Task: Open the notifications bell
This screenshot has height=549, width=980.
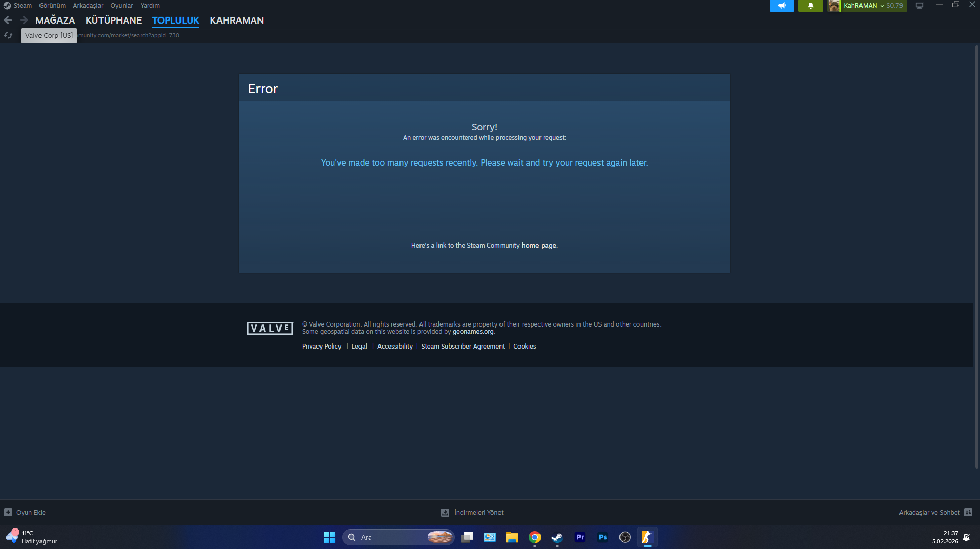Action: pyautogui.click(x=810, y=6)
